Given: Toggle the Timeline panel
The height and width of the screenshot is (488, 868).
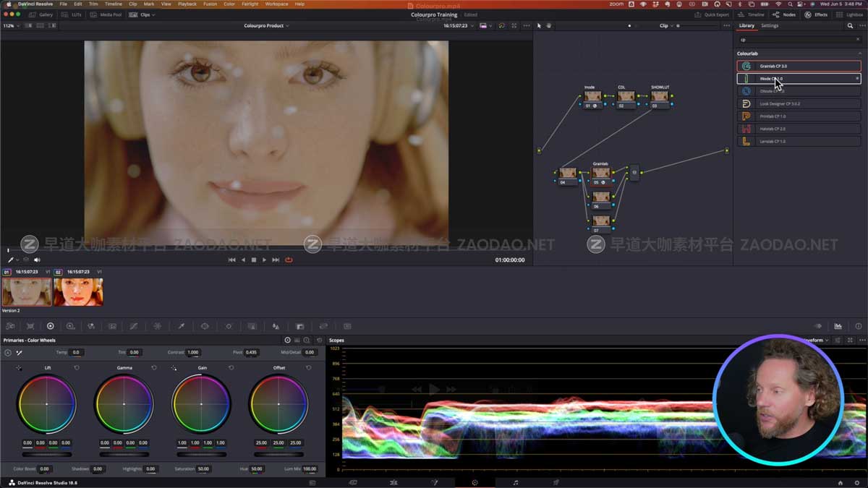Looking at the screenshot, I should tap(752, 14).
